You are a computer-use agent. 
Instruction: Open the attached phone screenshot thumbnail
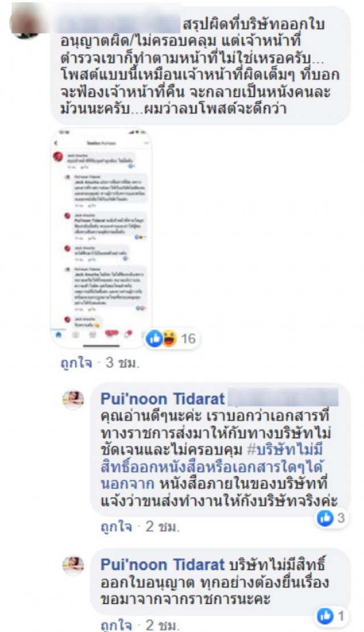click(101, 238)
